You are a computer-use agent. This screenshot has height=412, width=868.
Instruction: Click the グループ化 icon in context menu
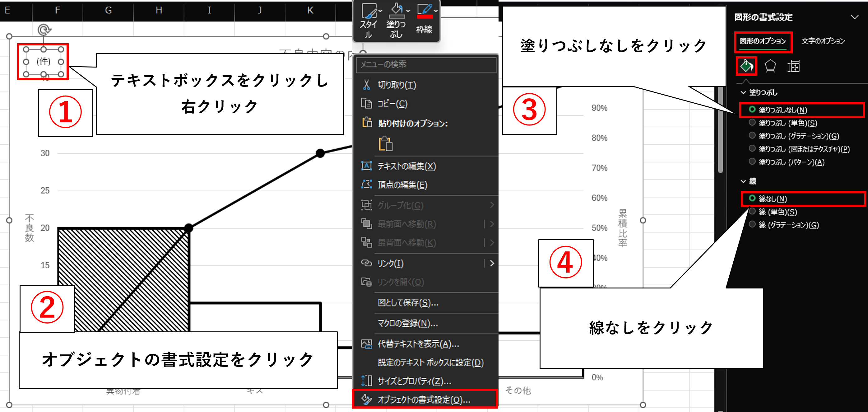click(x=367, y=205)
